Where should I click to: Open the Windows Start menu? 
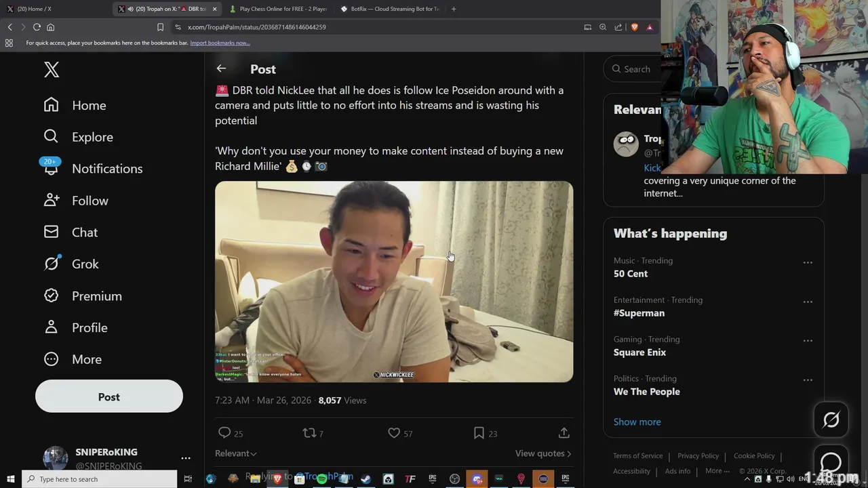click(x=10, y=479)
